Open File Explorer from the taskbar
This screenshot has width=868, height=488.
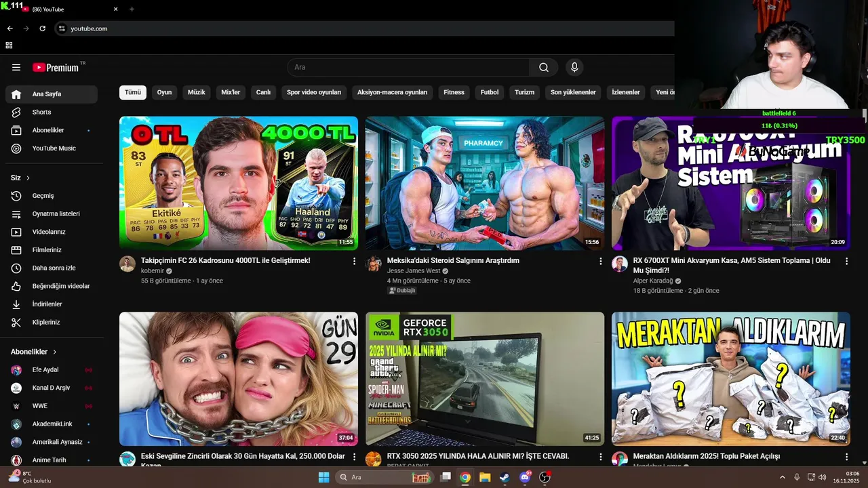(485, 477)
